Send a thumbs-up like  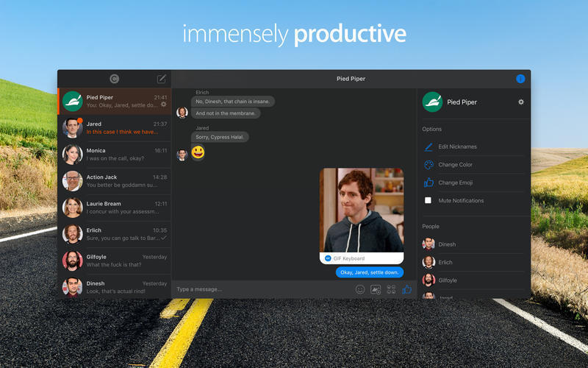click(x=407, y=289)
